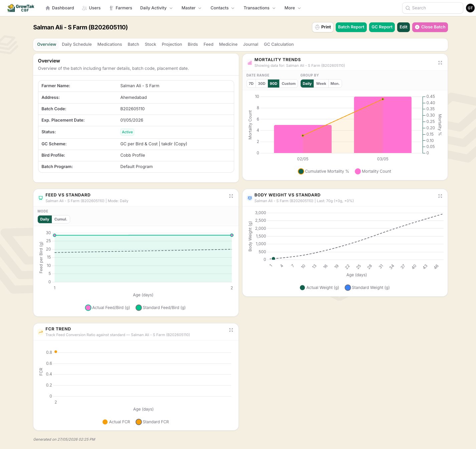Image resolution: width=476 pixels, height=449 pixels.
Task: Click the FCR data point at 0.8
Action: [56, 352]
